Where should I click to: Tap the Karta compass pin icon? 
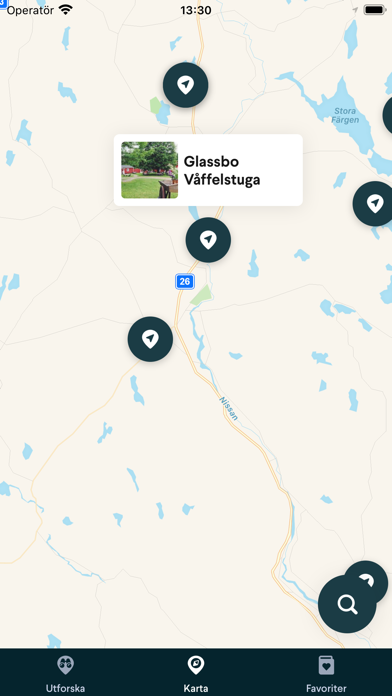point(196,666)
